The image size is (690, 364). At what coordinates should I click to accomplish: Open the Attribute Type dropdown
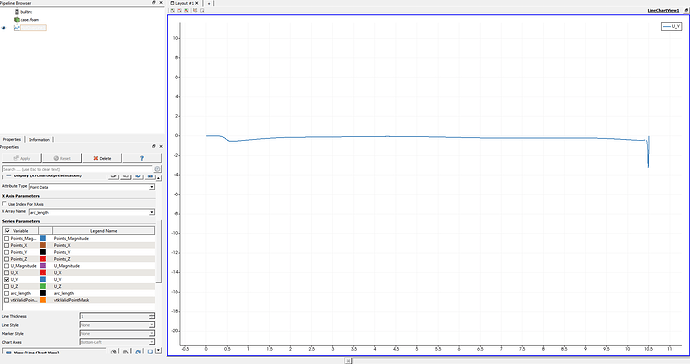pos(92,187)
